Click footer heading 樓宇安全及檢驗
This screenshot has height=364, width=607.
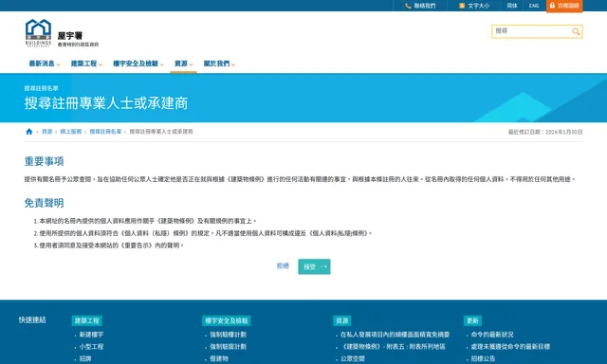tap(227, 320)
